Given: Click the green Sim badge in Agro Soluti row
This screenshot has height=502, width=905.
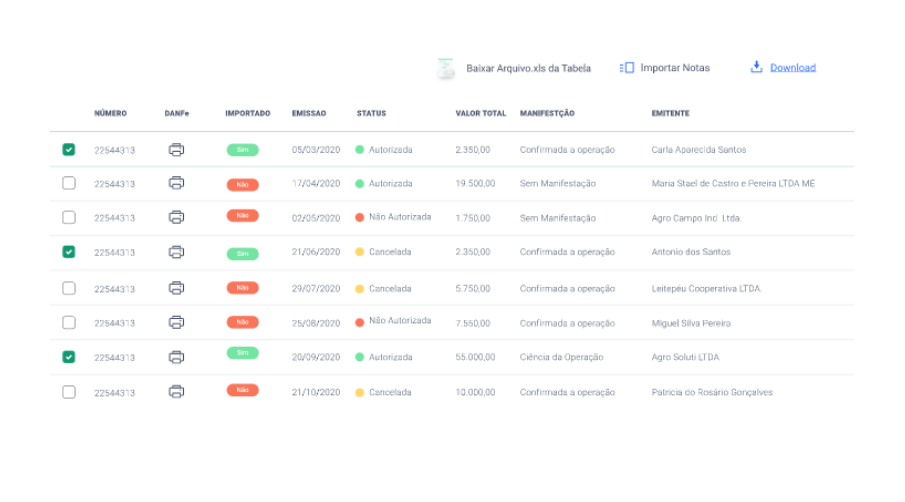Looking at the screenshot, I should coord(242,353).
